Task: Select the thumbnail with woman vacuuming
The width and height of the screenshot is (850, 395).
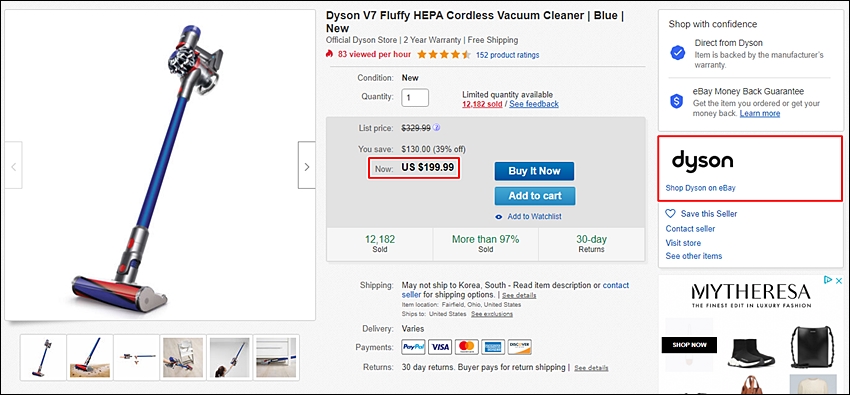Action: coord(230,358)
